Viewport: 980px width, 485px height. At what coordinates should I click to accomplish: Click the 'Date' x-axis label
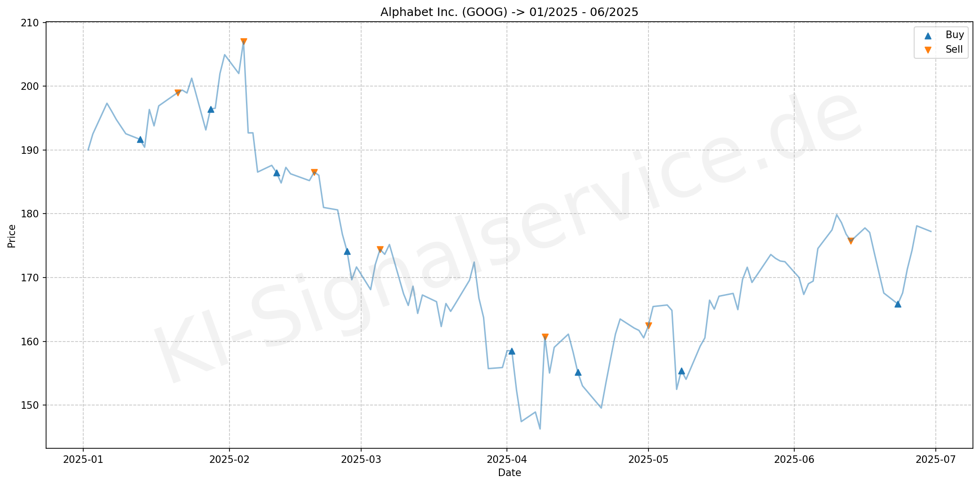[x=509, y=473]
